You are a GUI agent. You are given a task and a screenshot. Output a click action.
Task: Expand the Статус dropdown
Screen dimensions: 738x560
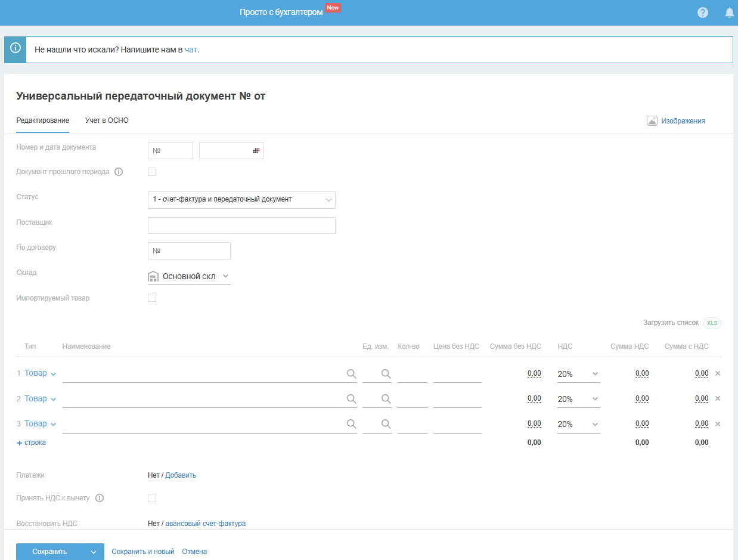[241, 200]
